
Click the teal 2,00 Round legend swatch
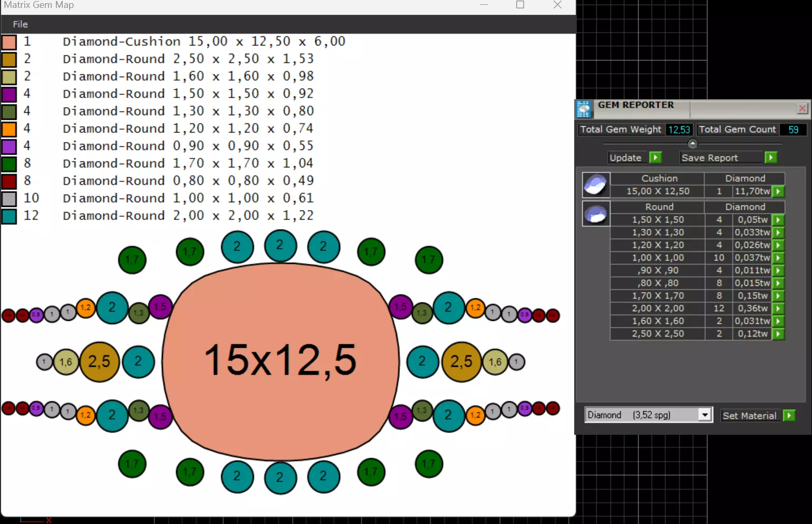[9, 216]
